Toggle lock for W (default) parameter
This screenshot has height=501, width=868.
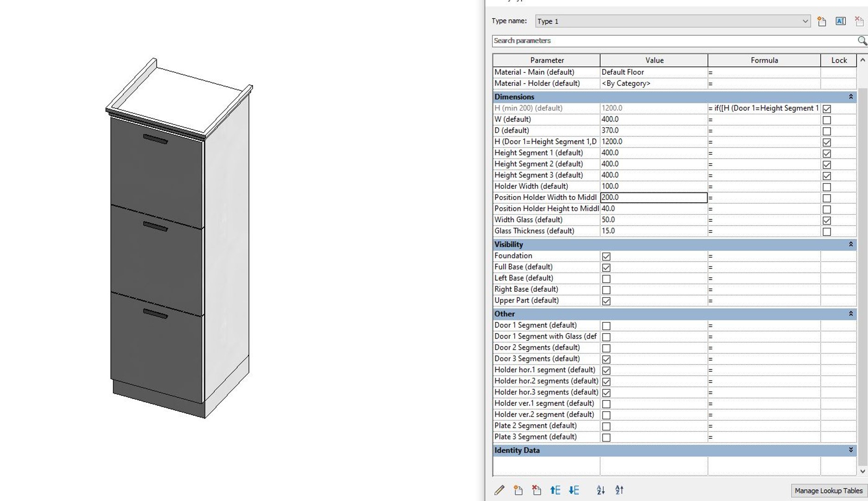coord(827,120)
